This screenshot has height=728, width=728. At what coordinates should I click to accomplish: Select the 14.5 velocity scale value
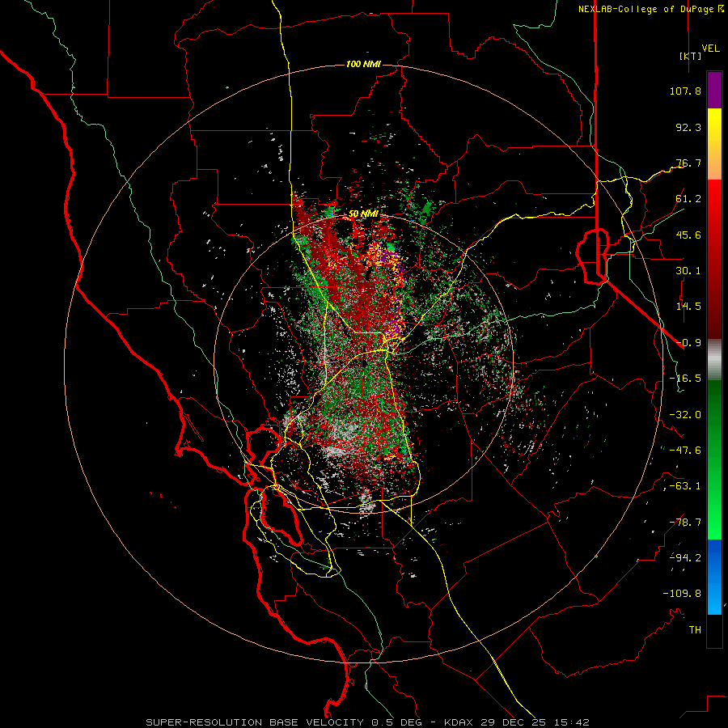tap(688, 307)
